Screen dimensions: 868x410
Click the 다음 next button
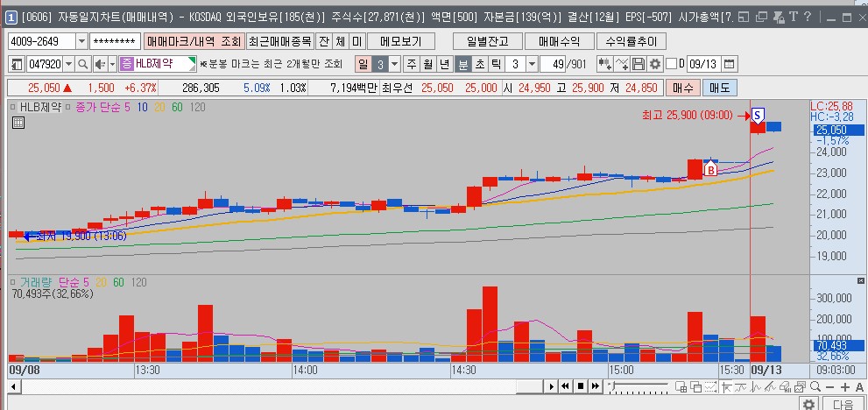[843, 404]
